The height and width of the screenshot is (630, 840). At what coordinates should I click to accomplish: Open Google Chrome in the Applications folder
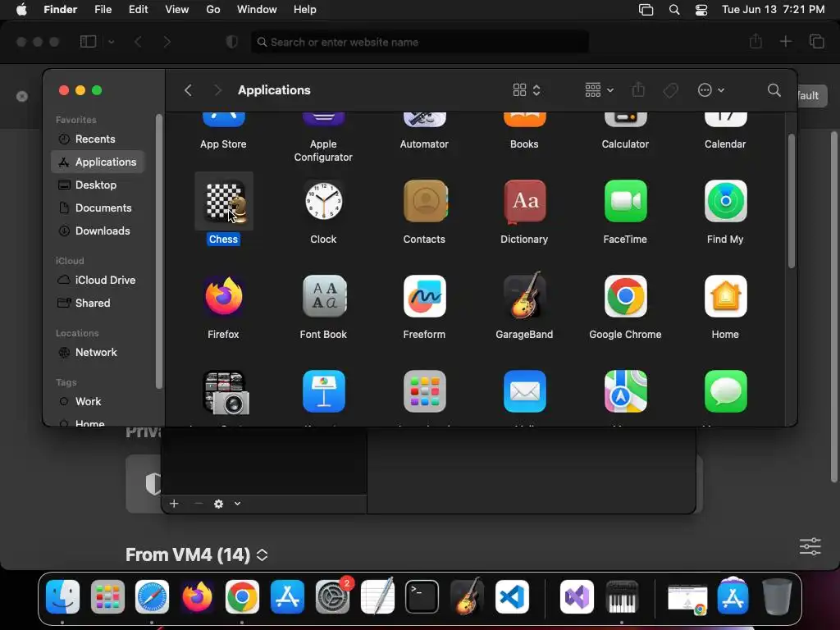(625, 296)
